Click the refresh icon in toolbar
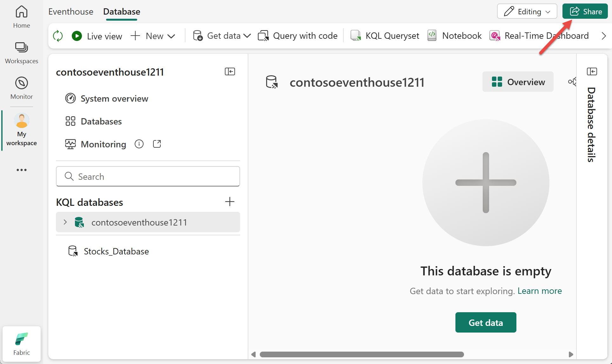 coord(58,36)
